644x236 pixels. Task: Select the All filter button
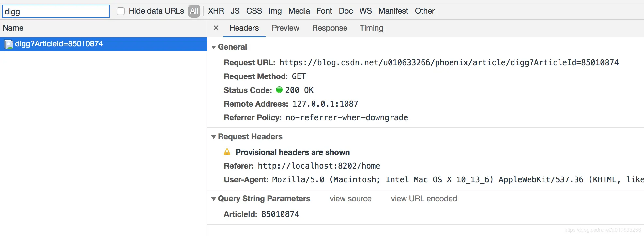pos(194,11)
